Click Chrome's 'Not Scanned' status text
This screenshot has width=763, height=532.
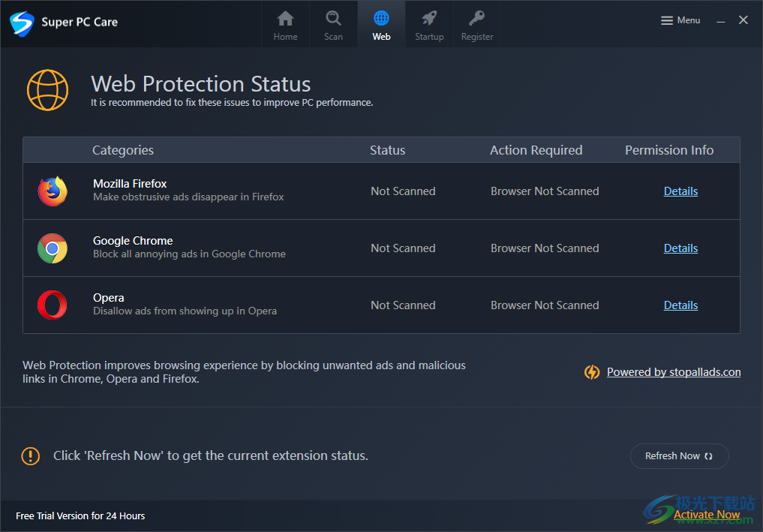tap(403, 248)
